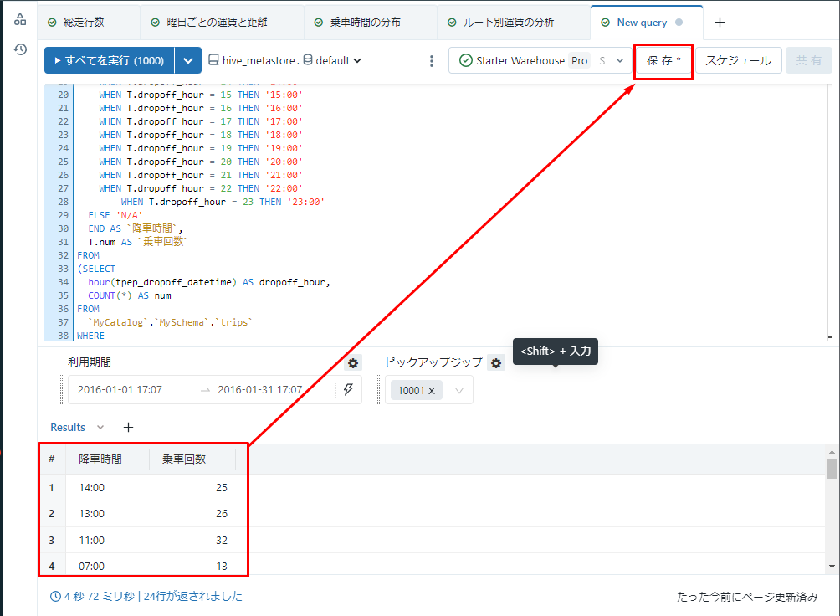
Task: Open the Starter Warehouse selector dropdown
Action: tap(620, 60)
